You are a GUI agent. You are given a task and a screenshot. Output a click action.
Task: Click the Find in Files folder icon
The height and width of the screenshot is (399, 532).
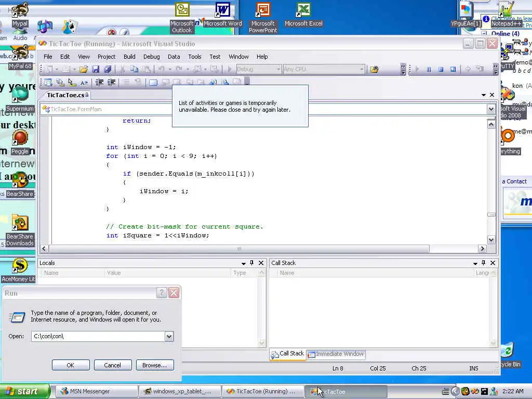click(x=374, y=69)
